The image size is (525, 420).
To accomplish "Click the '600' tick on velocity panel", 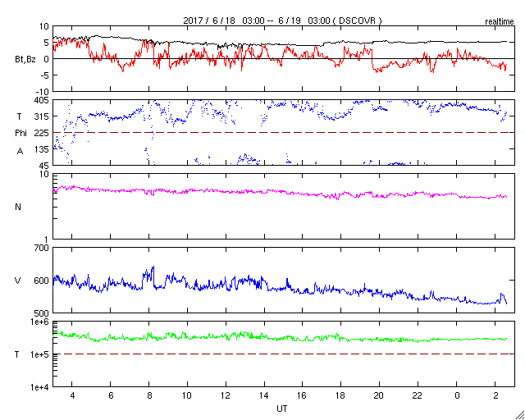I will pos(42,281).
